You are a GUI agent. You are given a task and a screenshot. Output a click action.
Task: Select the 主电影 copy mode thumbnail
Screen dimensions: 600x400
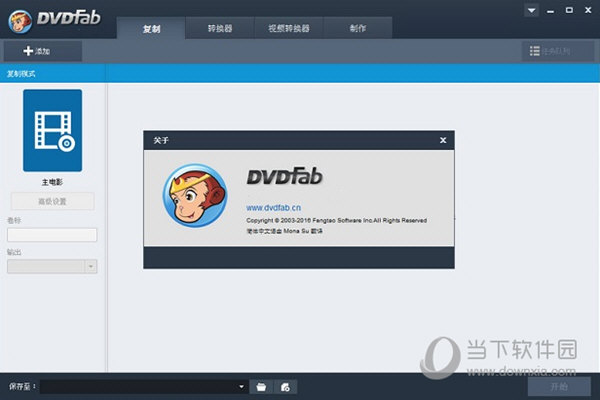[x=52, y=131]
